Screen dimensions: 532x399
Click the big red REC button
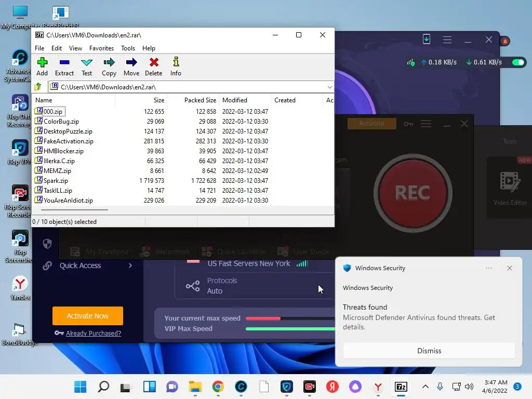tap(413, 193)
